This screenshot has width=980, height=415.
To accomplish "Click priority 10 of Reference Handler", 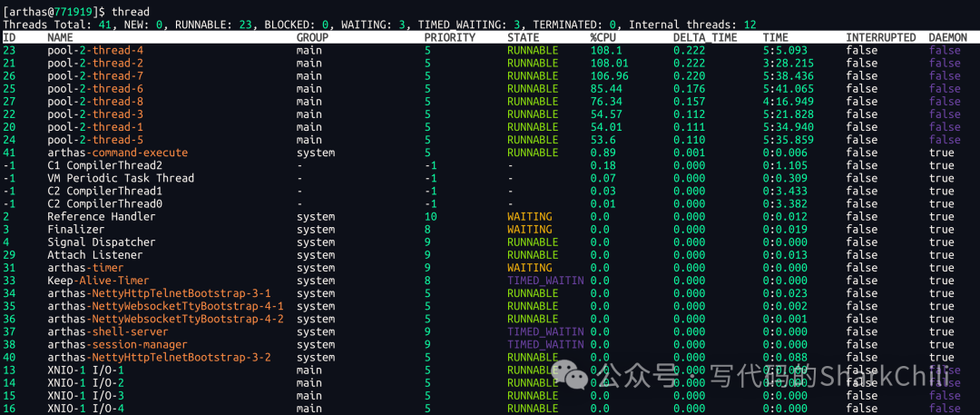I will point(431,216).
